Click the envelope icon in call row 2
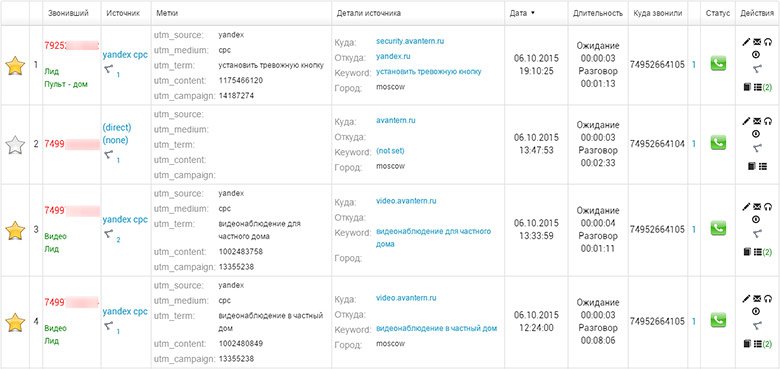This screenshot has width=780, height=369. pyautogui.click(x=757, y=121)
